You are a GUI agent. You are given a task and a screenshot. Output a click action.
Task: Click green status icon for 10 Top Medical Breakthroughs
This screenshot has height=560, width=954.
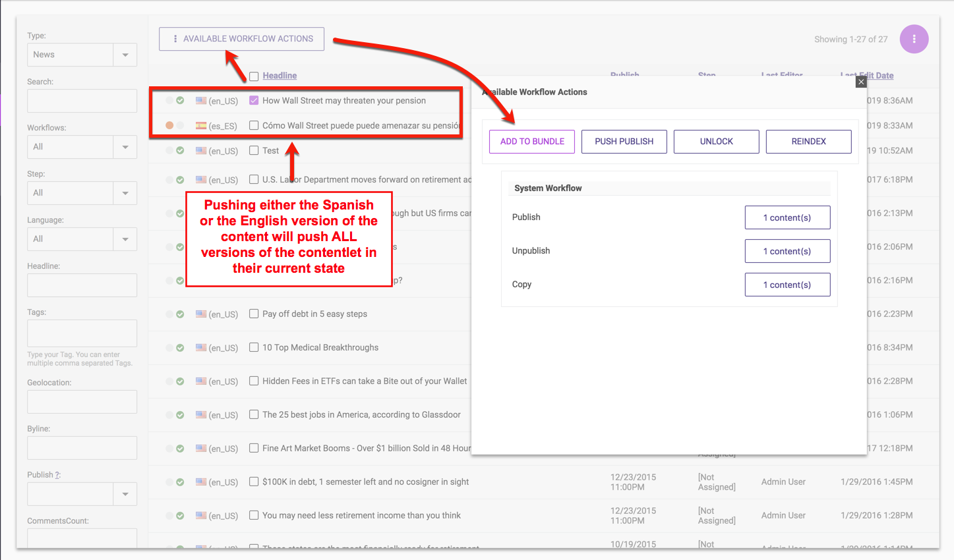180,348
